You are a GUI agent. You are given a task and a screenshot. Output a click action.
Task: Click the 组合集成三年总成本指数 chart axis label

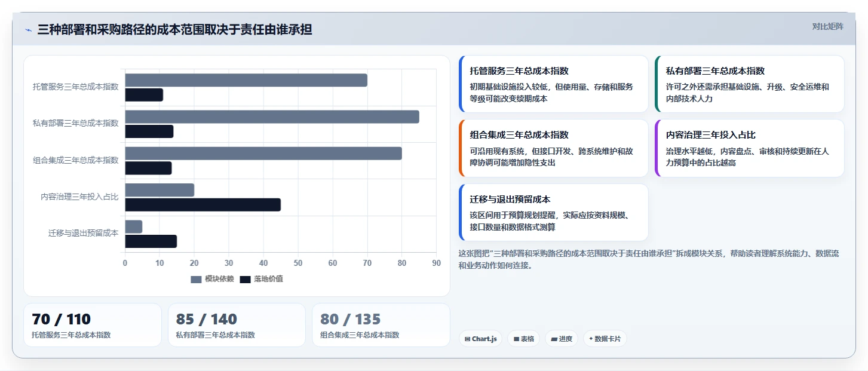[x=76, y=160]
